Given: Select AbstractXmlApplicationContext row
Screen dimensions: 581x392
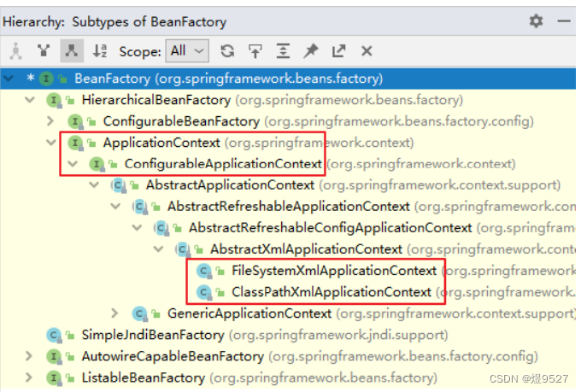Looking at the screenshot, I should coord(288,249).
